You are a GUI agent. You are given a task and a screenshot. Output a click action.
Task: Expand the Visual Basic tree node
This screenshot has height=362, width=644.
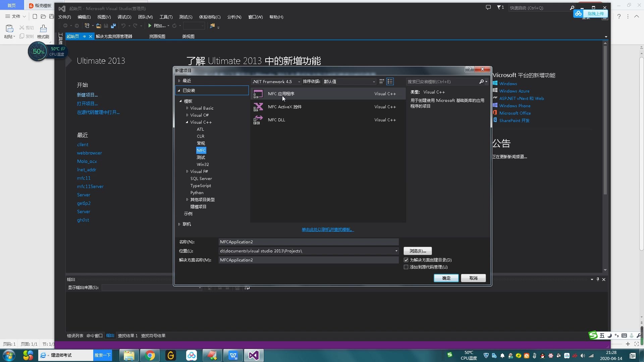(187, 108)
